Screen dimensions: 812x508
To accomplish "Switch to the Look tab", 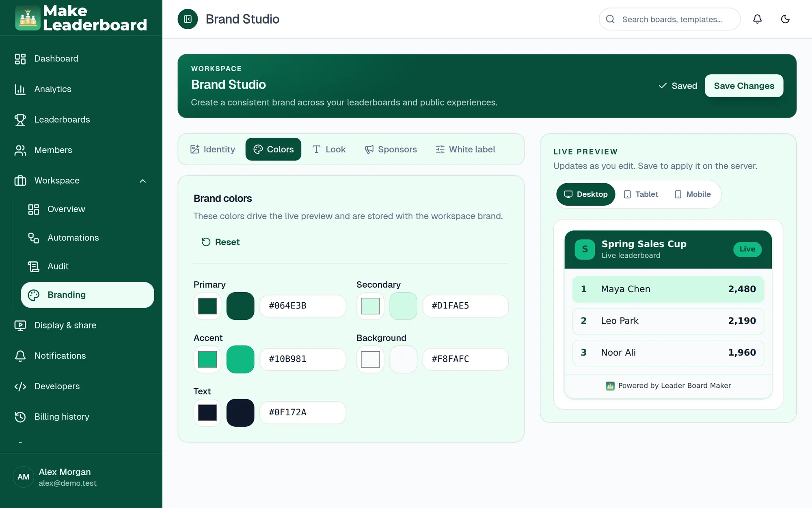I will coord(329,149).
